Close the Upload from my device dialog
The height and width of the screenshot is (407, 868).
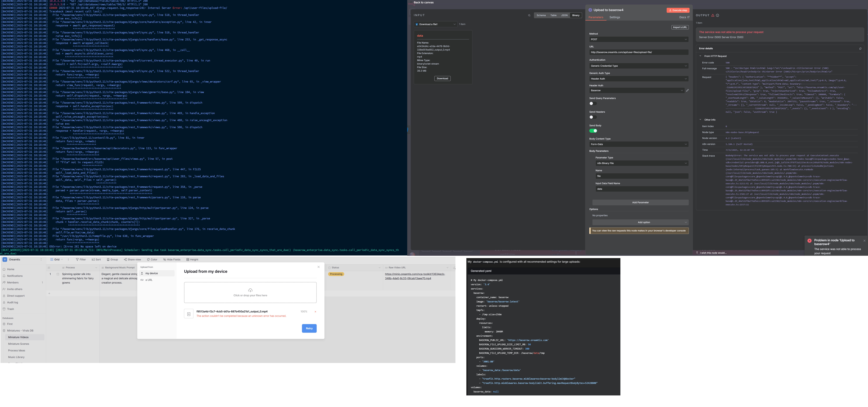(x=318, y=267)
